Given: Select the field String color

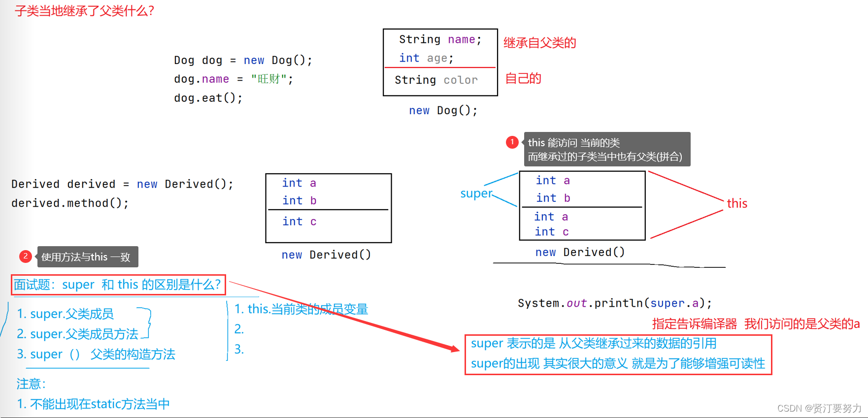Looking at the screenshot, I should pyautogui.click(x=436, y=80).
